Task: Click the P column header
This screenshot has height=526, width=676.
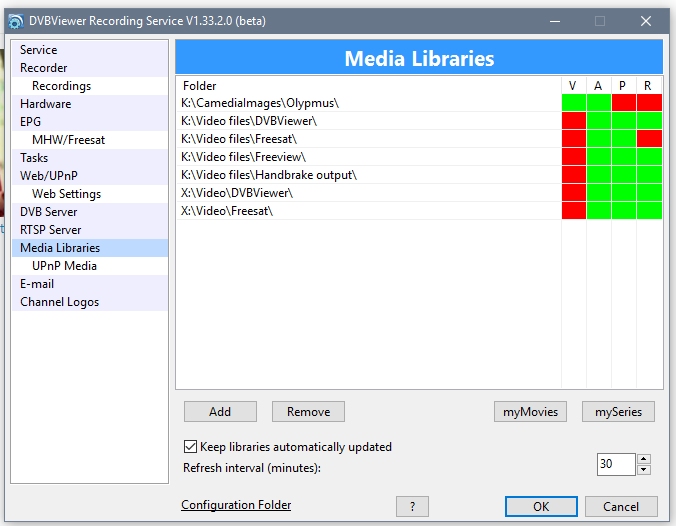Action: pos(624,86)
